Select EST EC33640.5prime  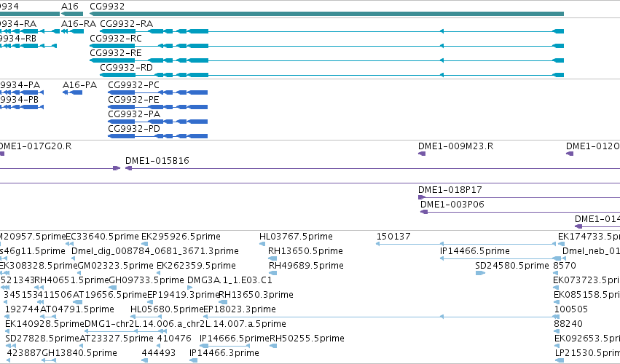[x=70, y=244]
